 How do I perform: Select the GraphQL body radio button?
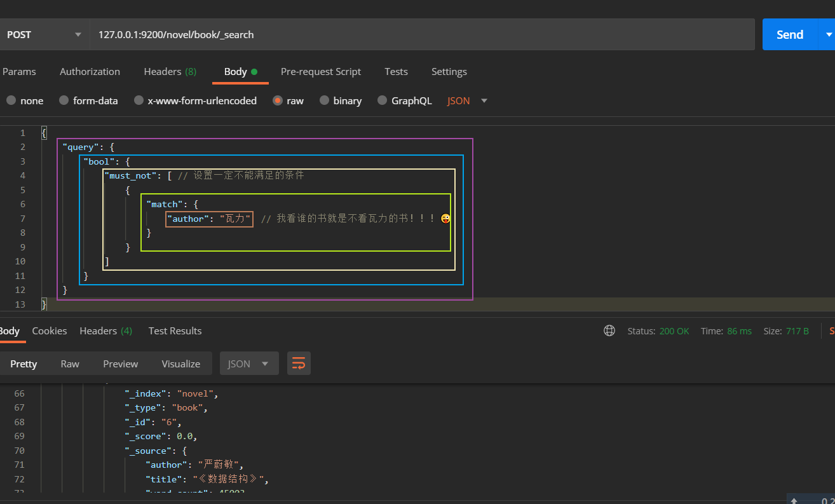pyautogui.click(x=382, y=100)
